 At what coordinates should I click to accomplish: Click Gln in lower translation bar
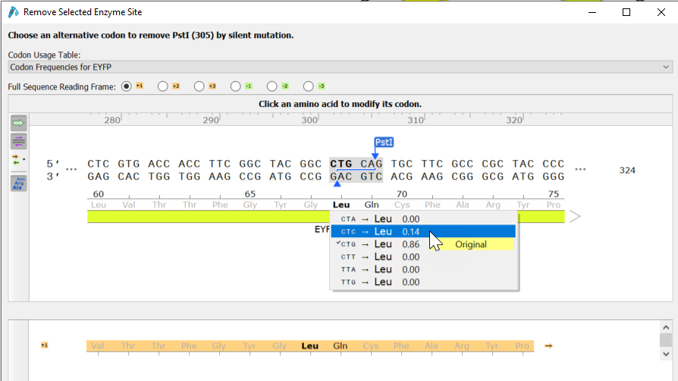pos(340,346)
